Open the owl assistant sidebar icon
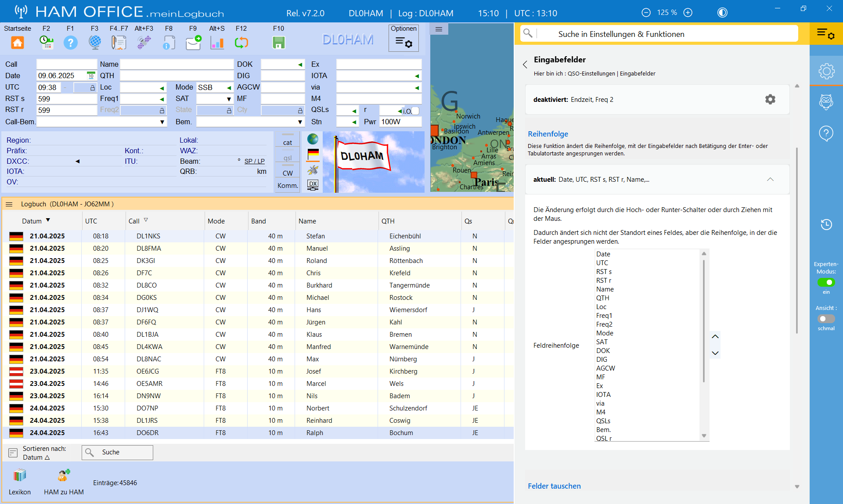843x504 pixels. click(x=826, y=102)
